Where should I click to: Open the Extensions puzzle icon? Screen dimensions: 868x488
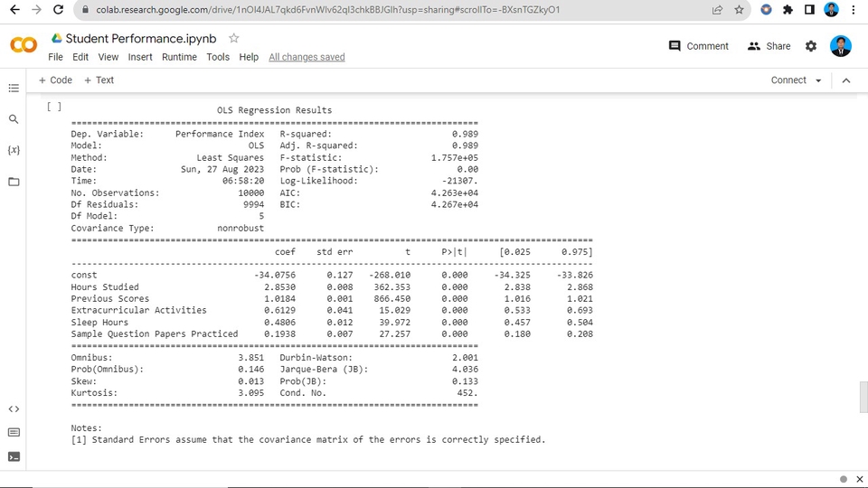tap(788, 9)
